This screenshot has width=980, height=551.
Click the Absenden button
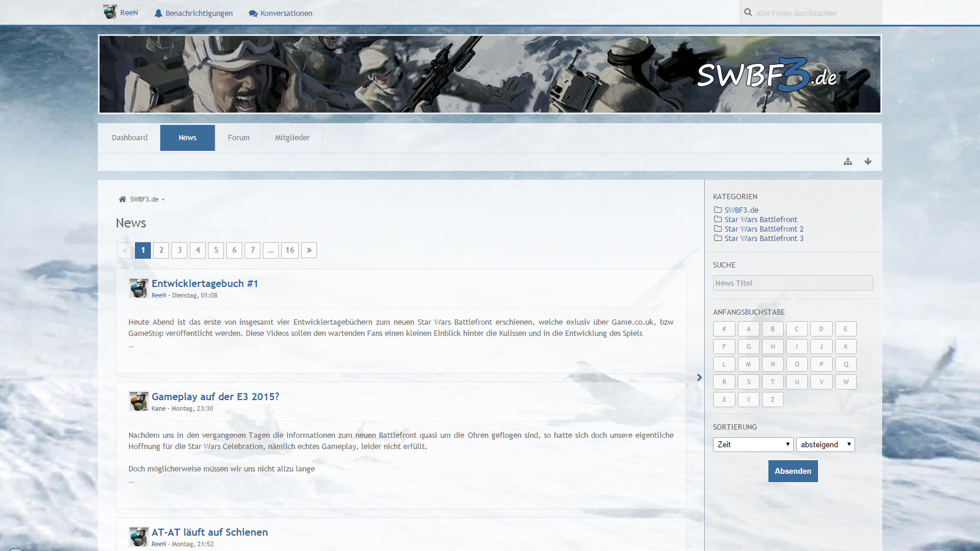pyautogui.click(x=793, y=471)
